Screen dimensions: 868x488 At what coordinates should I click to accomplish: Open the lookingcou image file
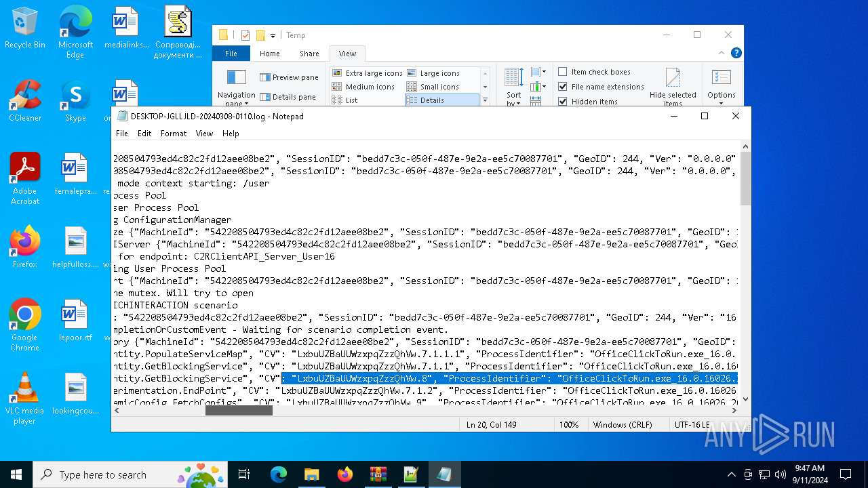[75, 394]
